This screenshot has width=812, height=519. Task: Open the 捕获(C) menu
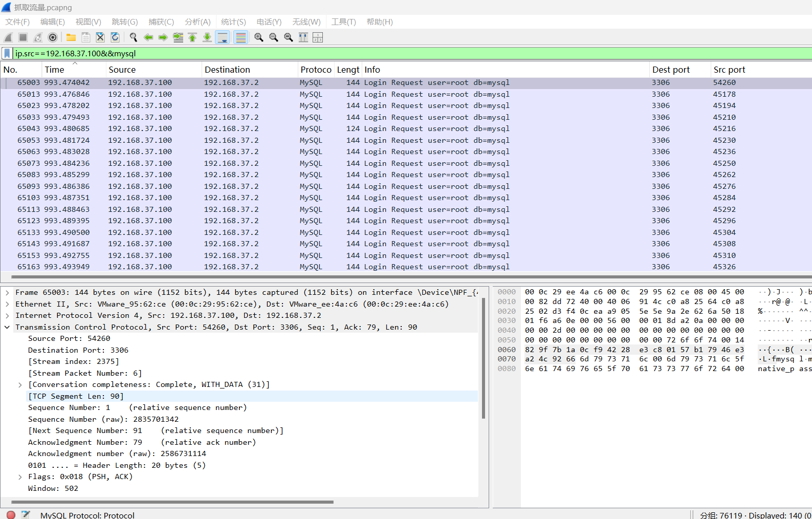(161, 22)
